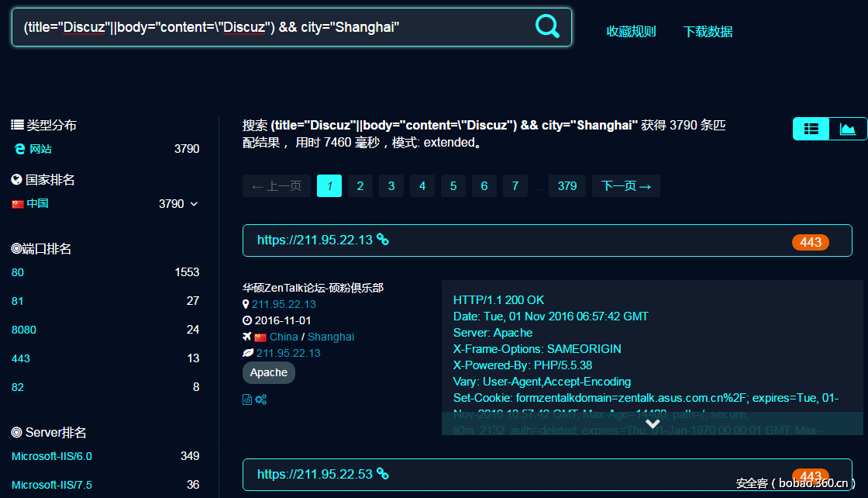
Task: Click chain link icon beside https://211.95.22.53
Action: click(x=382, y=473)
